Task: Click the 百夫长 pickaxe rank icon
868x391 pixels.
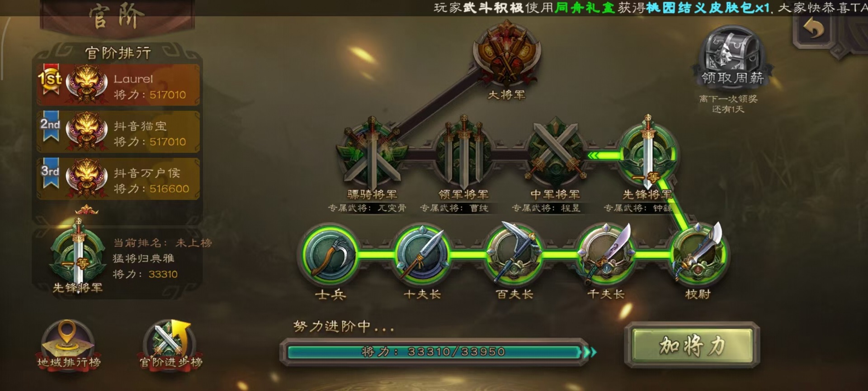Action: coord(514,254)
